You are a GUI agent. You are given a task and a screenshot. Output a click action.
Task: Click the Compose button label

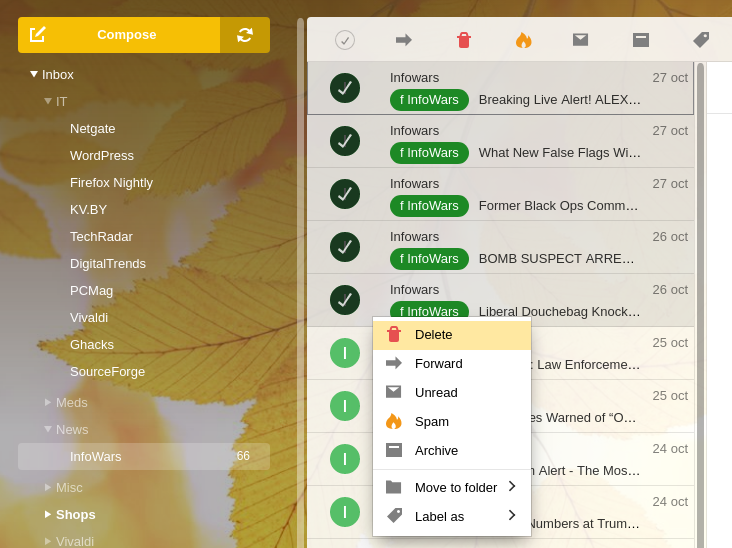click(x=127, y=35)
